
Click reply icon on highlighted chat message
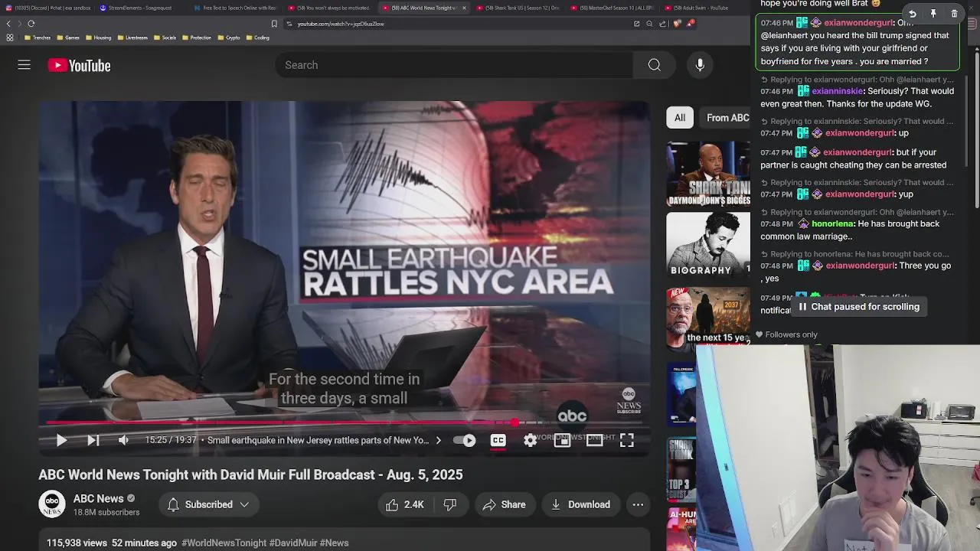912,14
